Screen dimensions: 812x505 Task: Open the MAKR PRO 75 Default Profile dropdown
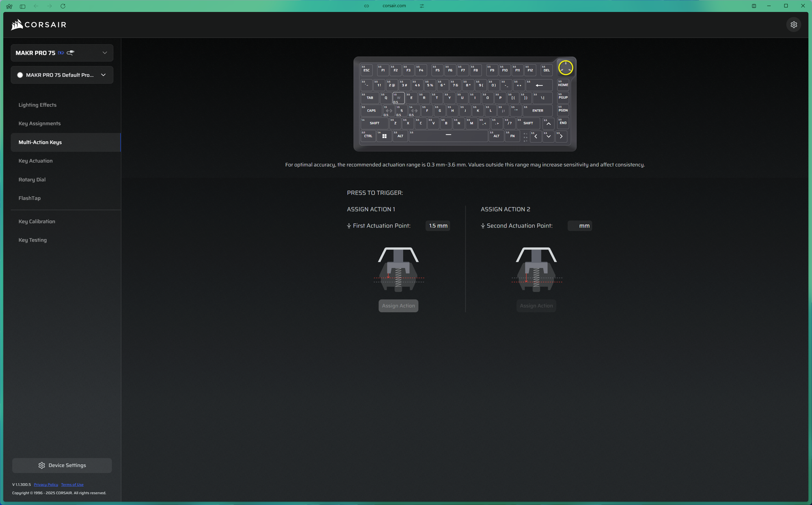point(103,75)
